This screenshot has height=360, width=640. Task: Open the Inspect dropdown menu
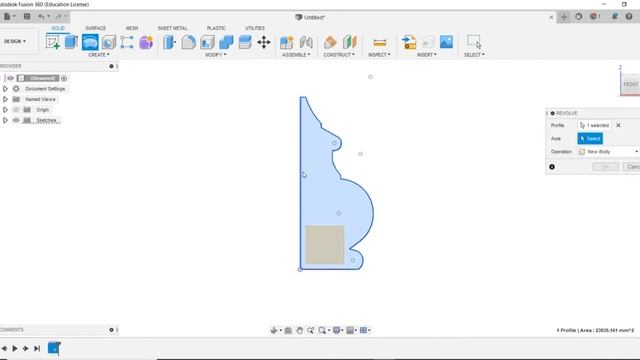(379, 55)
